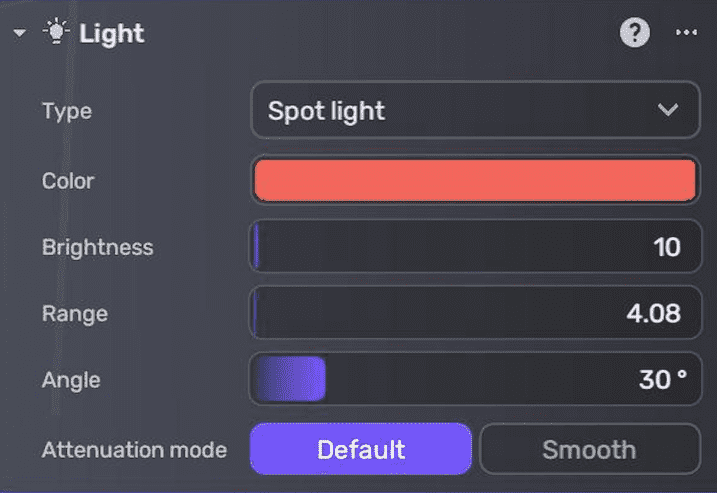This screenshot has width=717, height=493.
Task: Click the Color property label
Action: pos(68,181)
